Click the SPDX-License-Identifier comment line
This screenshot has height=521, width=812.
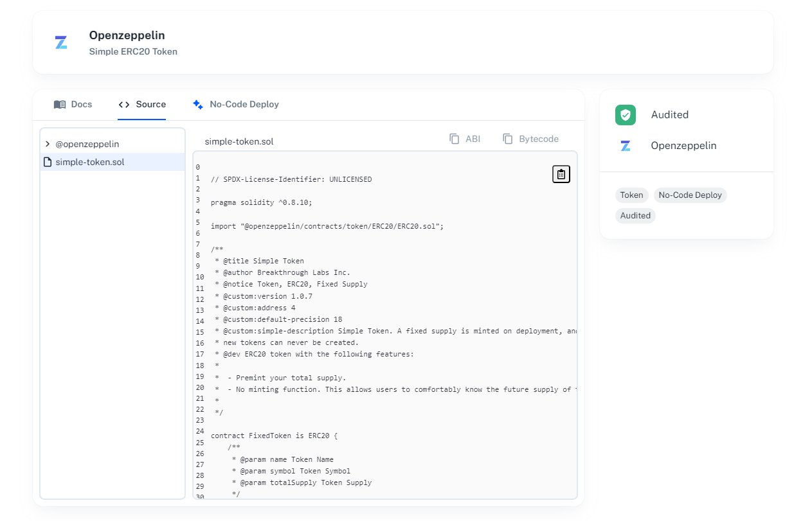tap(291, 179)
